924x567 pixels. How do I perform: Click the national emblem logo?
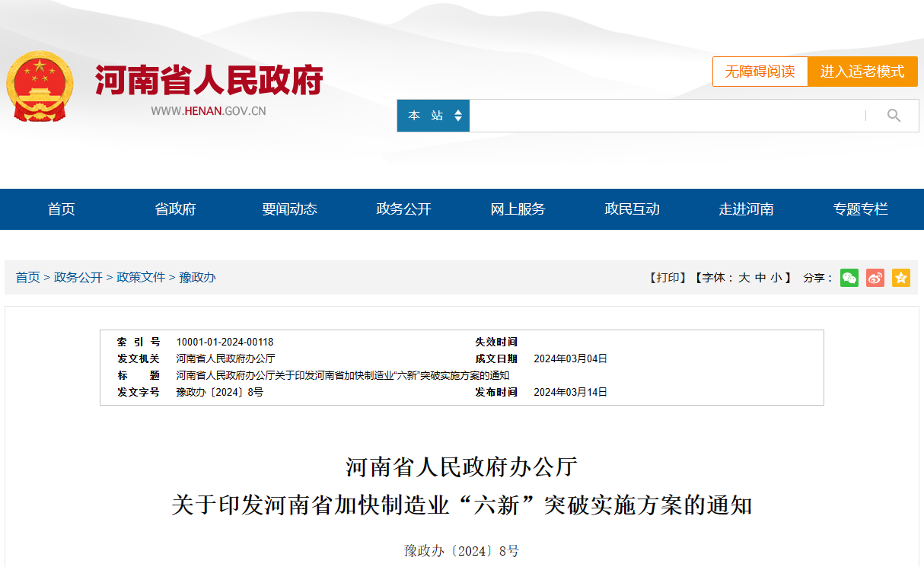(40, 85)
